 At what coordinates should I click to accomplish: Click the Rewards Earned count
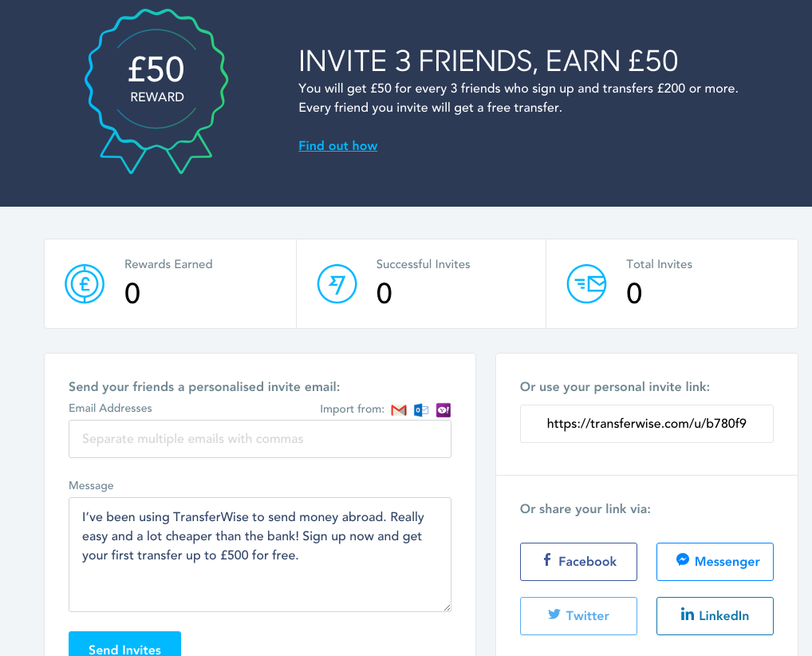tap(132, 293)
